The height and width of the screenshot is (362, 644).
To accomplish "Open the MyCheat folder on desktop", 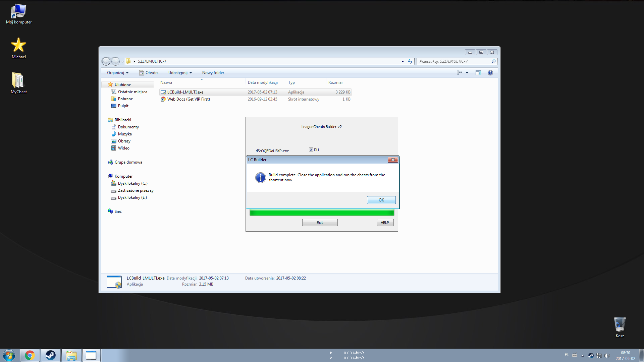I will 18,83.
